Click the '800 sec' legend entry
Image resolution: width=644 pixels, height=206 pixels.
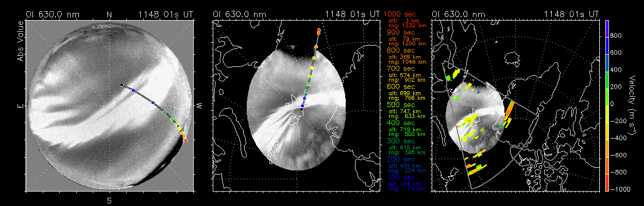(400, 50)
